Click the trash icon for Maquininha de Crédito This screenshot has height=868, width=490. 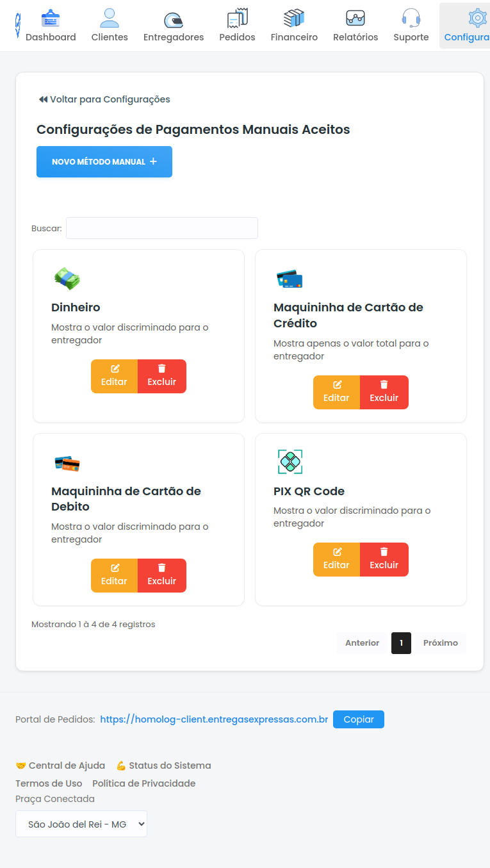coord(384,385)
